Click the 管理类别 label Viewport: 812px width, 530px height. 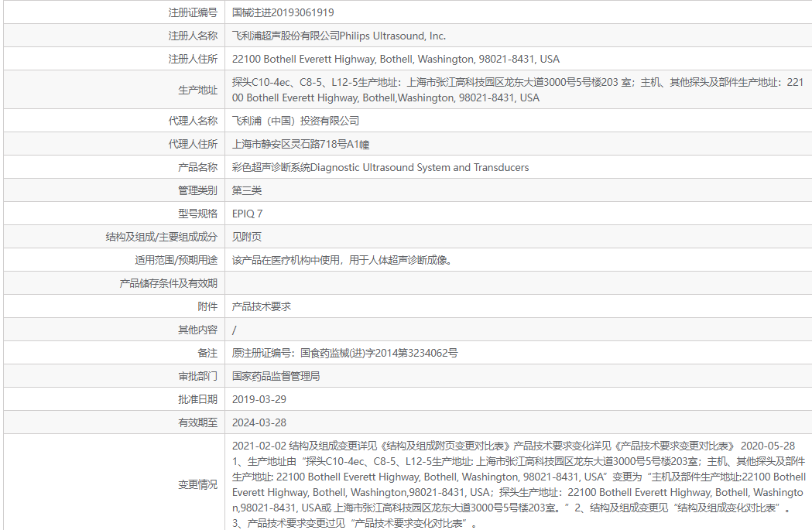(198, 190)
